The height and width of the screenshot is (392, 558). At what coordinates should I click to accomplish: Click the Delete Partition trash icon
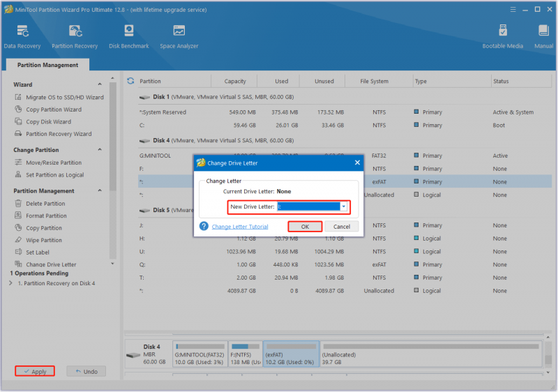(18, 203)
